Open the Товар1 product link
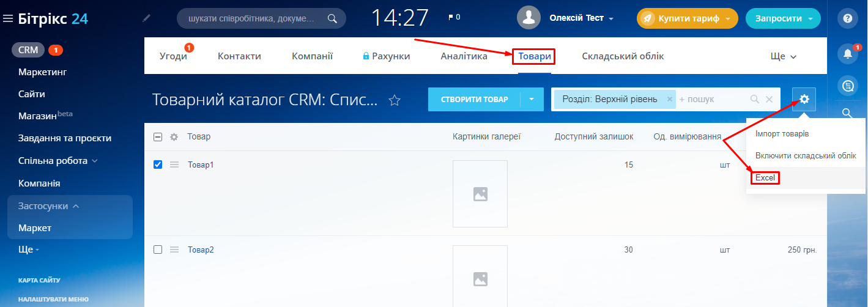 click(201, 165)
